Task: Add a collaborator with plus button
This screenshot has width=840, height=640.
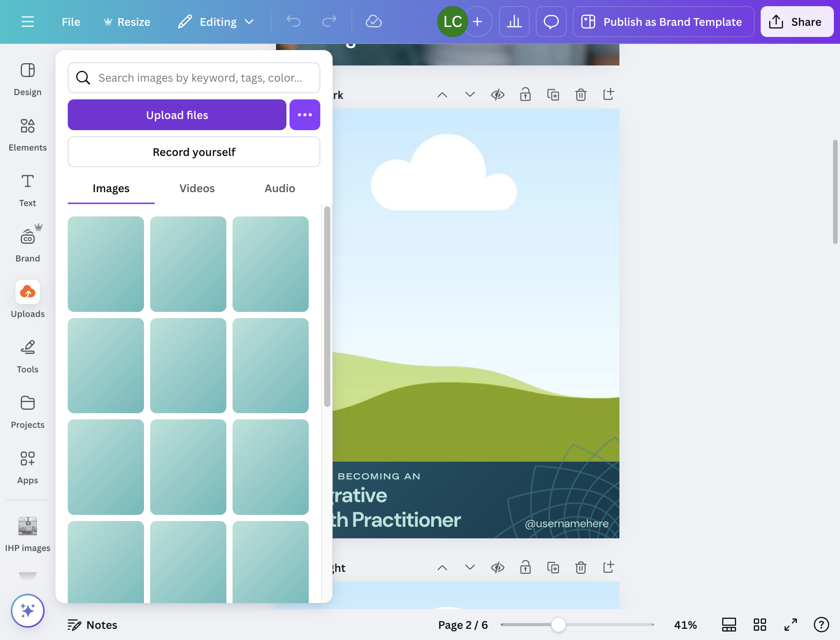Action: 477,22
